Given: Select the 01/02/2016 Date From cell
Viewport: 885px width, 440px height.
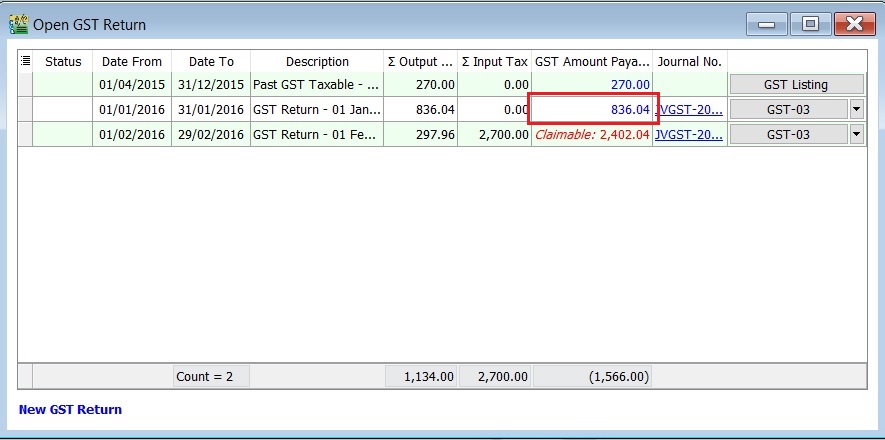Looking at the screenshot, I should (132, 134).
